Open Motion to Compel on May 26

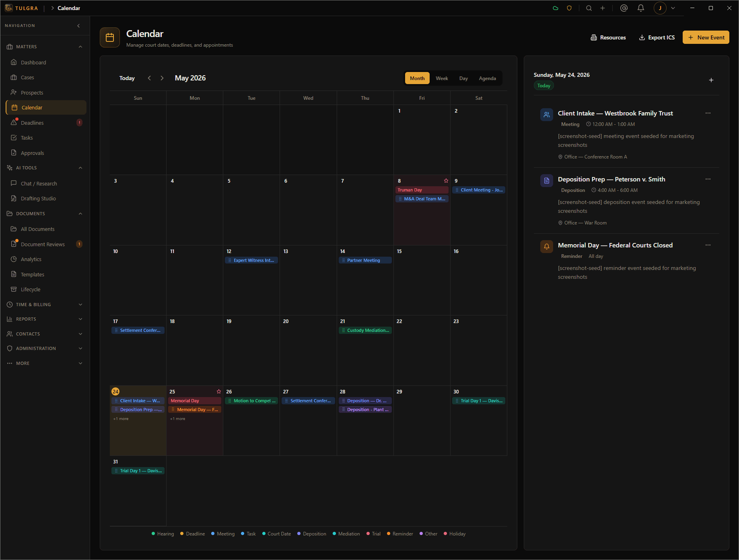coord(251,401)
